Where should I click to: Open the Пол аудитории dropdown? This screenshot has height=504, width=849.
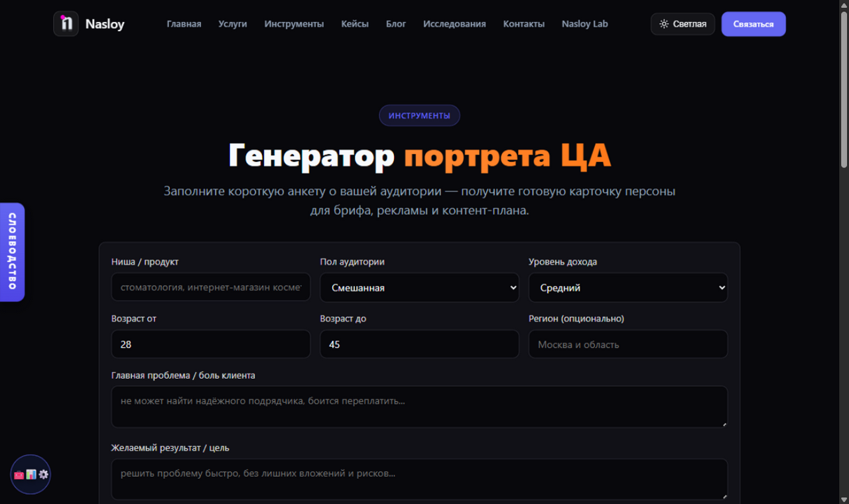(419, 288)
